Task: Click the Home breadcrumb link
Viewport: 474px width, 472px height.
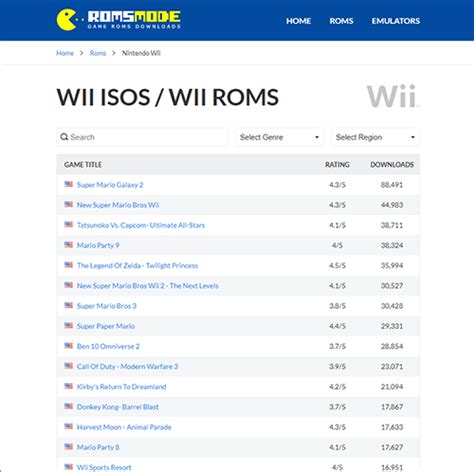Action: [x=65, y=53]
